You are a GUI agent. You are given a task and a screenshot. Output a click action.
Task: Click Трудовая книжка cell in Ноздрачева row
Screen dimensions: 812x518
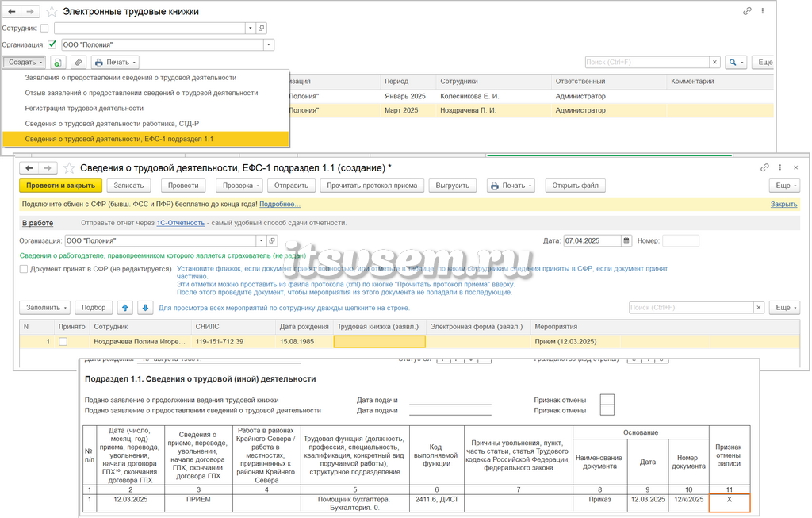380,341
